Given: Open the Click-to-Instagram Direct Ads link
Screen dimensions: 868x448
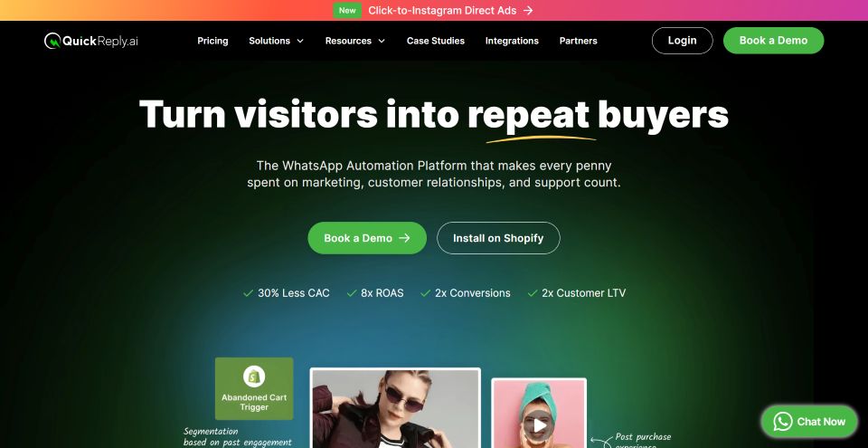Looking at the screenshot, I should (x=442, y=11).
